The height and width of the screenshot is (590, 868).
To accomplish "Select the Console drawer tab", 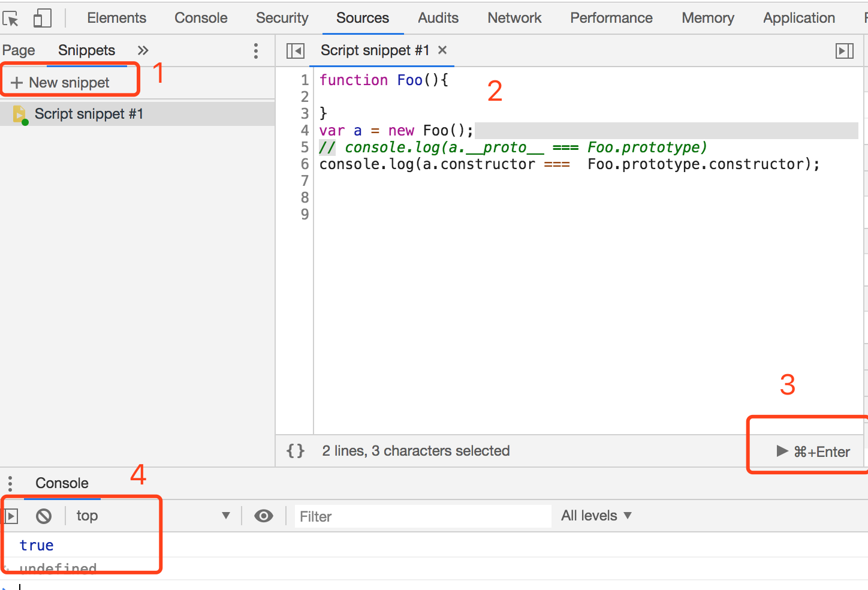I will pos(62,483).
